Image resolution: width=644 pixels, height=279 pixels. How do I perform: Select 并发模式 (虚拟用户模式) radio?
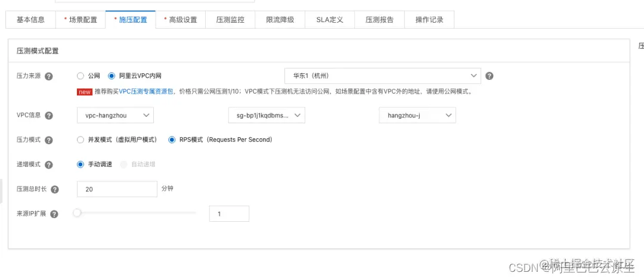(x=80, y=139)
